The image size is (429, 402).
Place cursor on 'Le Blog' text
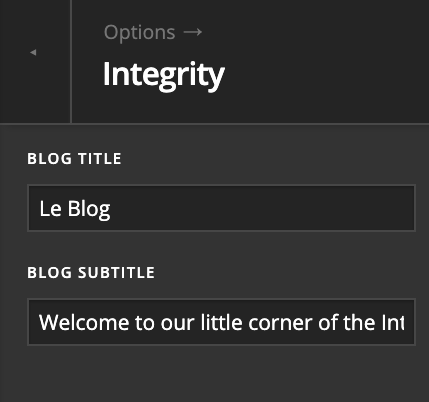(75, 209)
